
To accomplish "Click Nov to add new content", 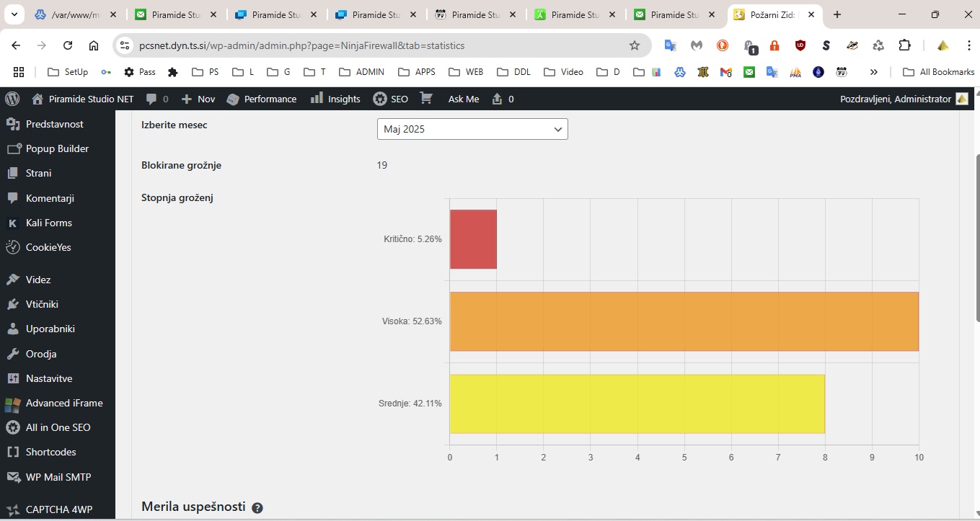I will click(x=198, y=99).
